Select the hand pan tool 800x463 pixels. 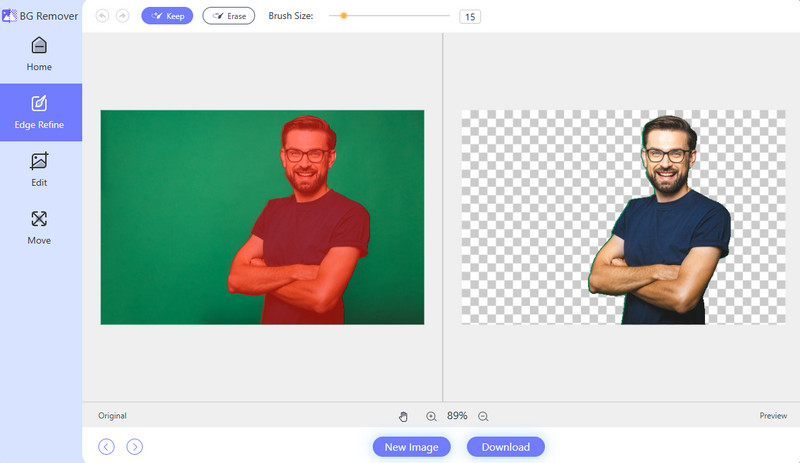click(404, 416)
